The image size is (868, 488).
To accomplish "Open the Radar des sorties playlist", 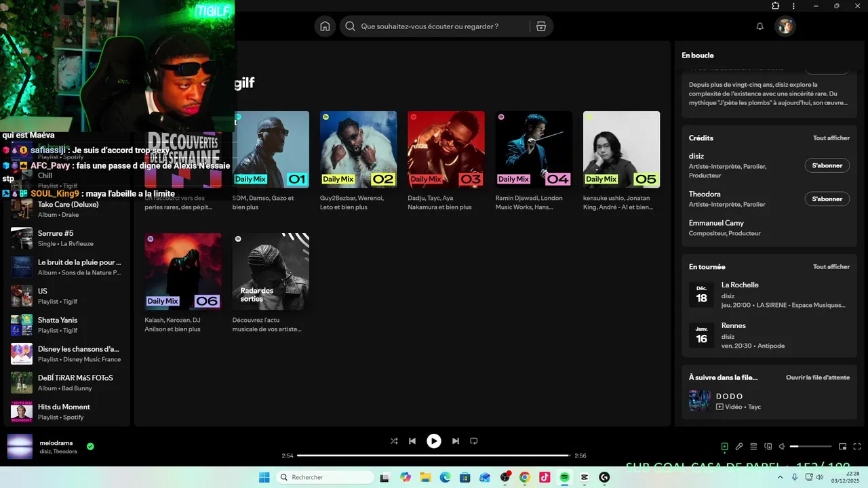I will tap(271, 283).
